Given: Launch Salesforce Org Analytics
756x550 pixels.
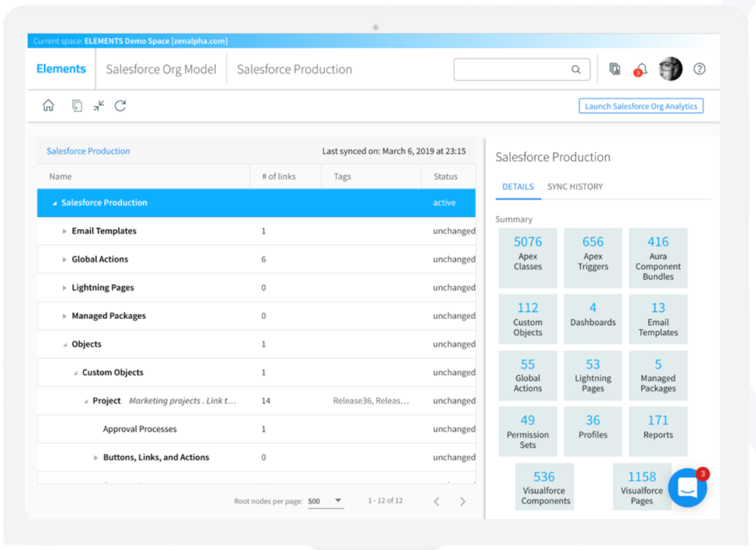Looking at the screenshot, I should (x=641, y=106).
